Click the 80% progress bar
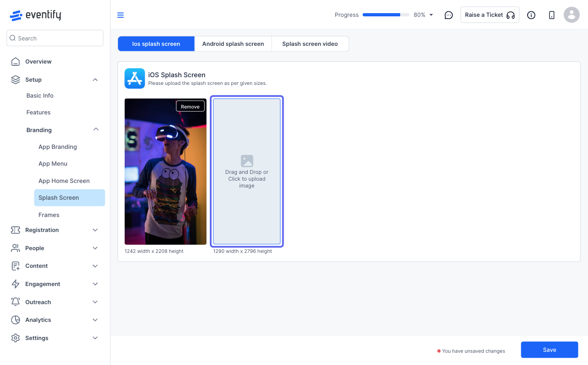The image size is (588, 365). [386, 15]
